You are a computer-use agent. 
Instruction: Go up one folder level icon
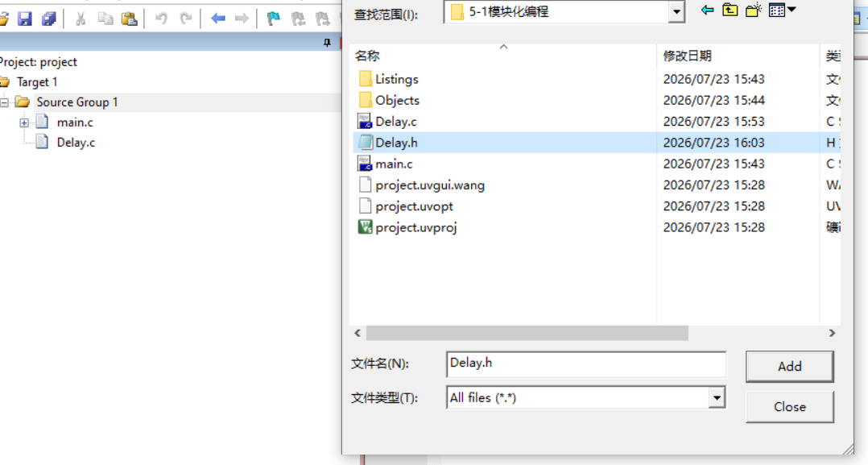pos(730,10)
